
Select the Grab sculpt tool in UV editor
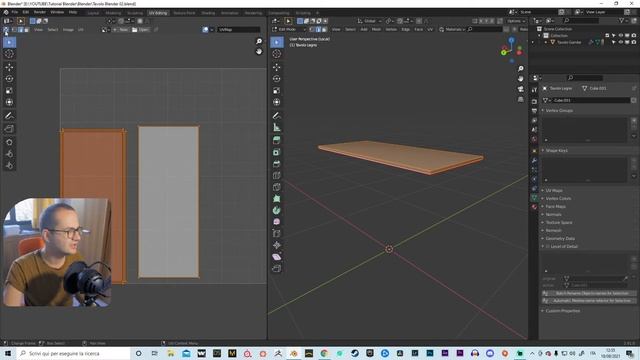click(x=9, y=142)
